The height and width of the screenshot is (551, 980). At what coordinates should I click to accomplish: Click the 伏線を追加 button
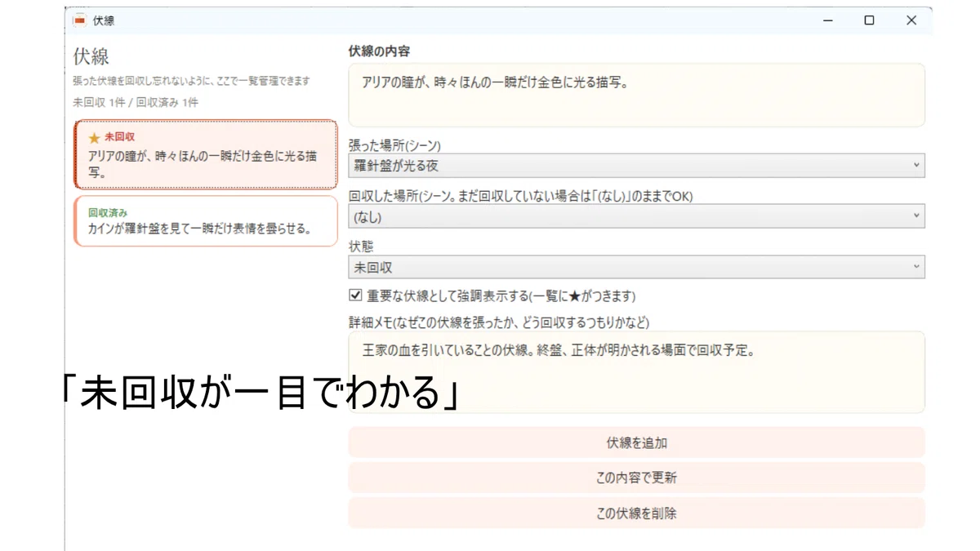tap(636, 443)
